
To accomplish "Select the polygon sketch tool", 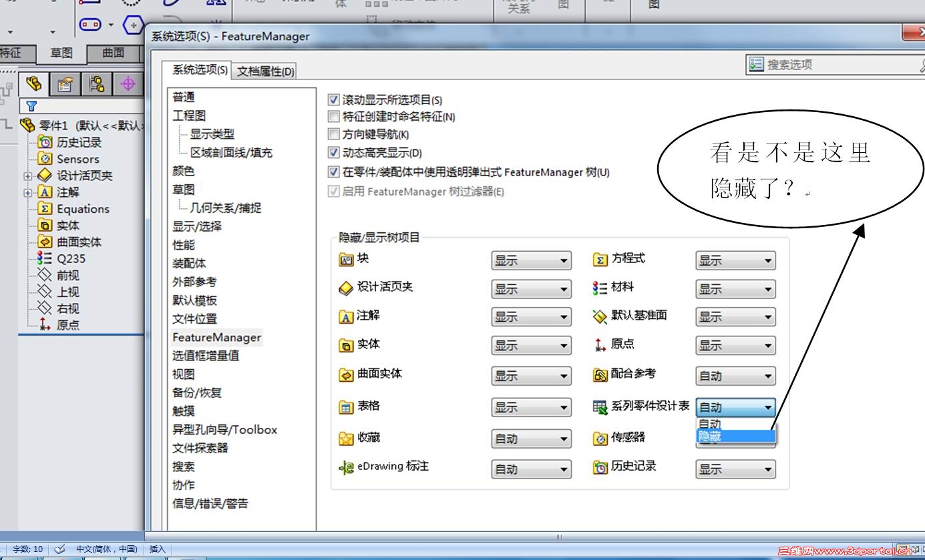I will tap(134, 25).
